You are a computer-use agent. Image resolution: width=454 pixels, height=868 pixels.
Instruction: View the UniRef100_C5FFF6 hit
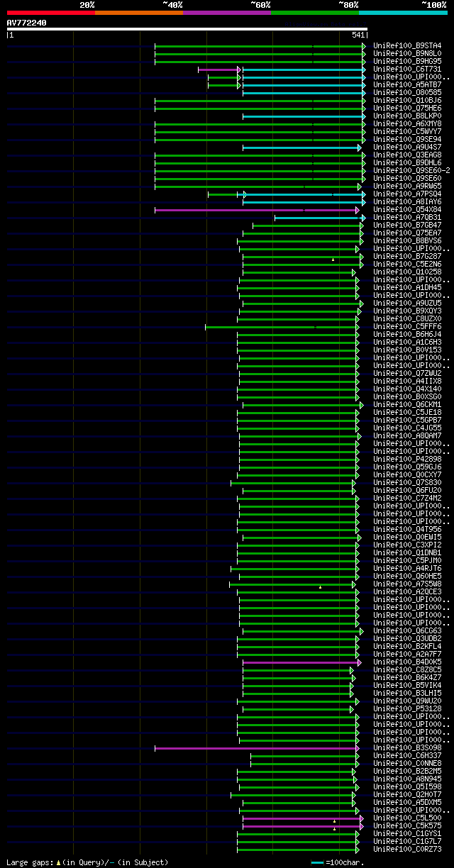407,327
